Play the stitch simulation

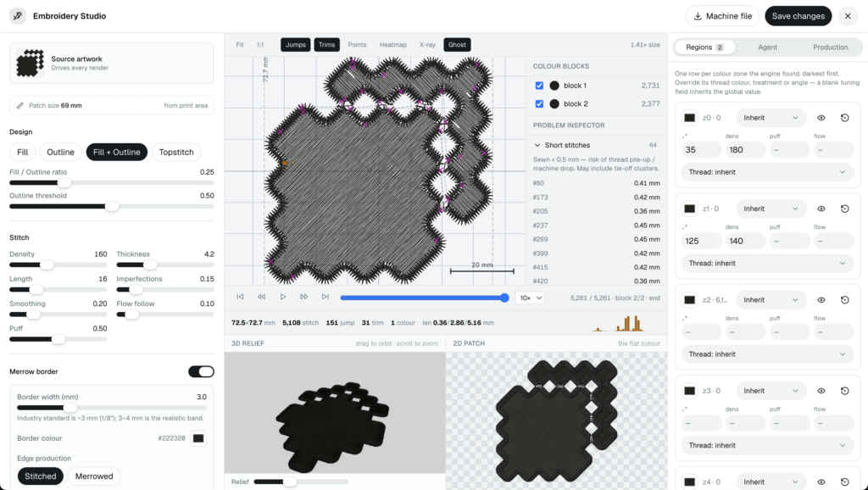pos(283,298)
